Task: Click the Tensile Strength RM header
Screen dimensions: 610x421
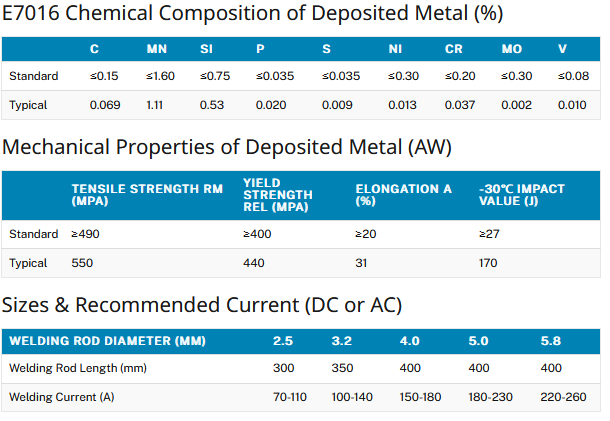Action: (x=147, y=195)
